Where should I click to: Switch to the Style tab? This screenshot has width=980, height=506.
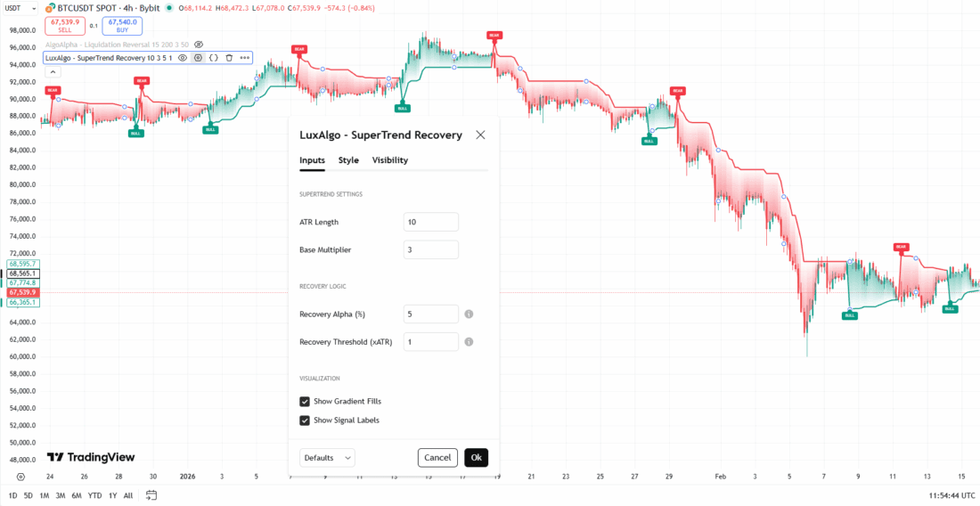pyautogui.click(x=348, y=160)
